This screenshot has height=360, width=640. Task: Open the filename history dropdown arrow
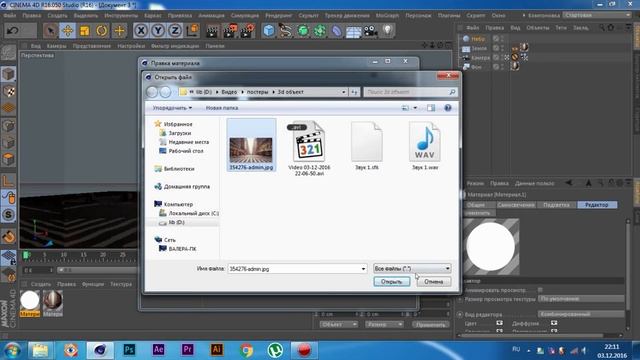tap(363, 269)
